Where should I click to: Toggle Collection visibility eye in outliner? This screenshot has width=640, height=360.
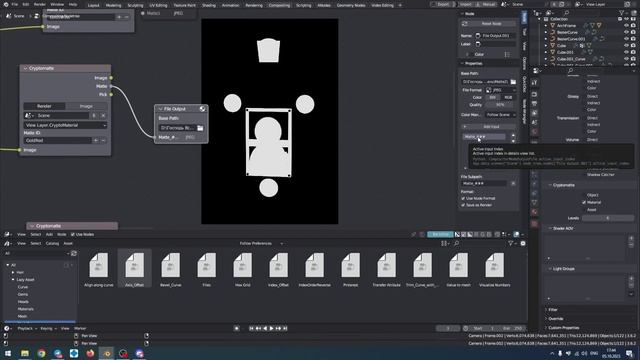coord(627,19)
